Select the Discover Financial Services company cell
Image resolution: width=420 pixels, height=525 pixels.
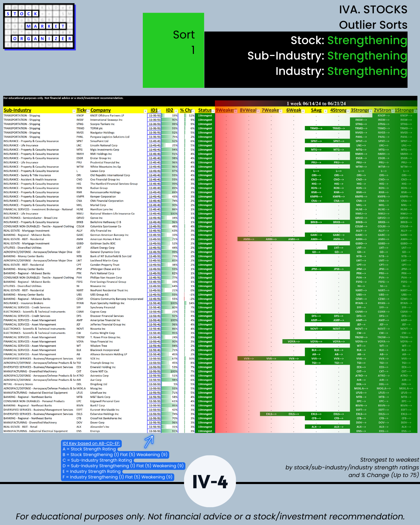(118, 316)
